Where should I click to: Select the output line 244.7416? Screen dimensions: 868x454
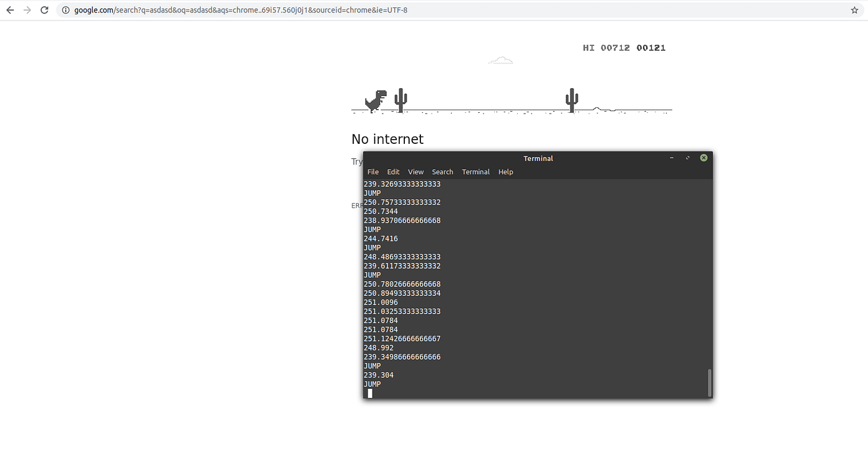tap(381, 239)
